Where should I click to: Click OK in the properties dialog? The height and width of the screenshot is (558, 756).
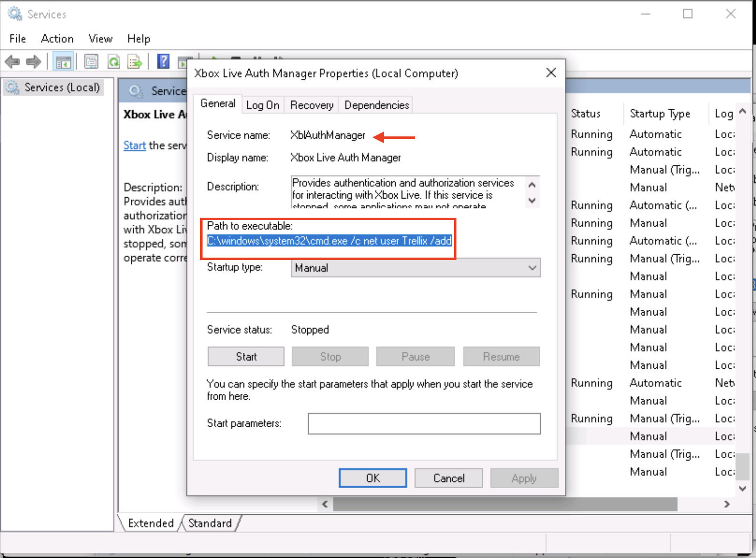[x=373, y=478]
